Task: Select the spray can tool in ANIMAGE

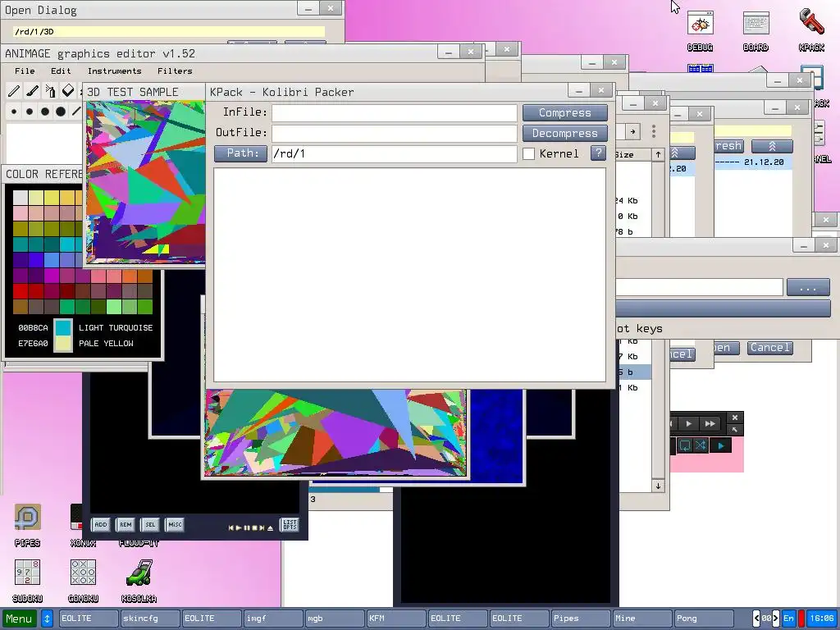Action: pyautogui.click(x=50, y=91)
